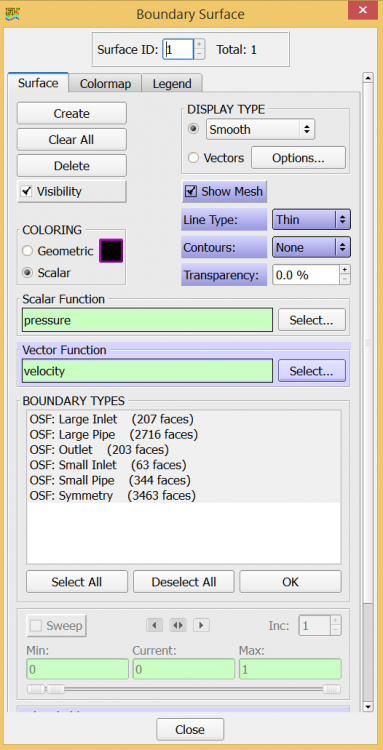This screenshot has height=750, width=383.
Task: Open Contours None dropdown
Action: click(x=311, y=247)
